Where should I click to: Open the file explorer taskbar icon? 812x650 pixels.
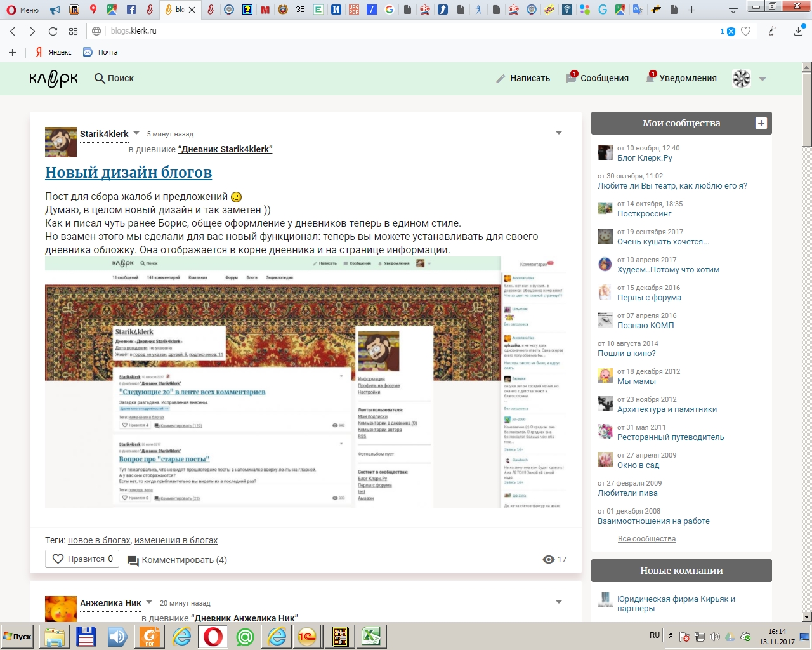coord(55,637)
